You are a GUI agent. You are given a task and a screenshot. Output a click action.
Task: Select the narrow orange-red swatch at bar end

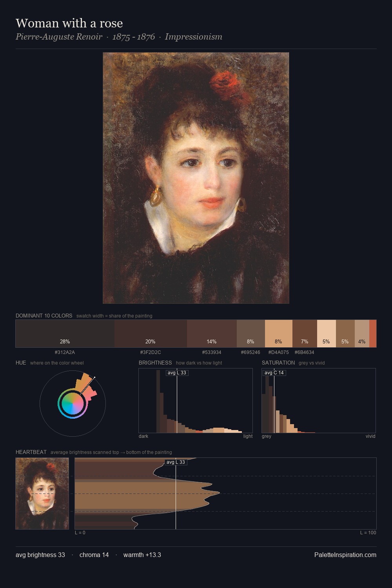click(x=373, y=334)
